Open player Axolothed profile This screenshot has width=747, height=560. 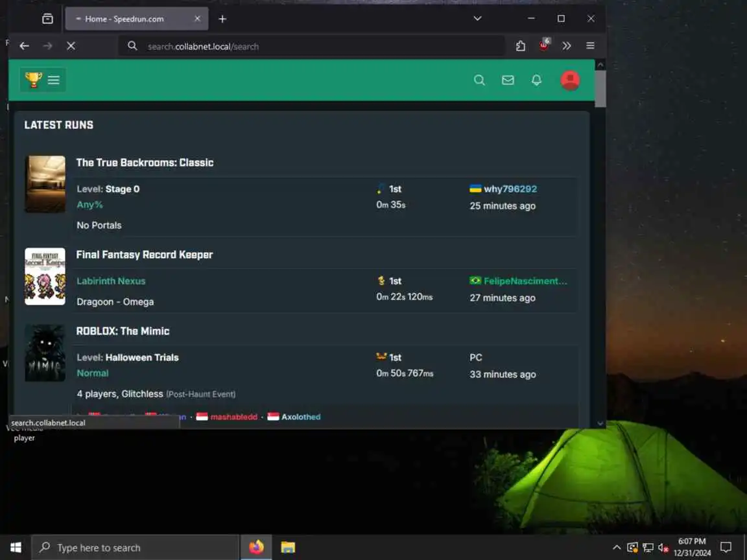301,417
